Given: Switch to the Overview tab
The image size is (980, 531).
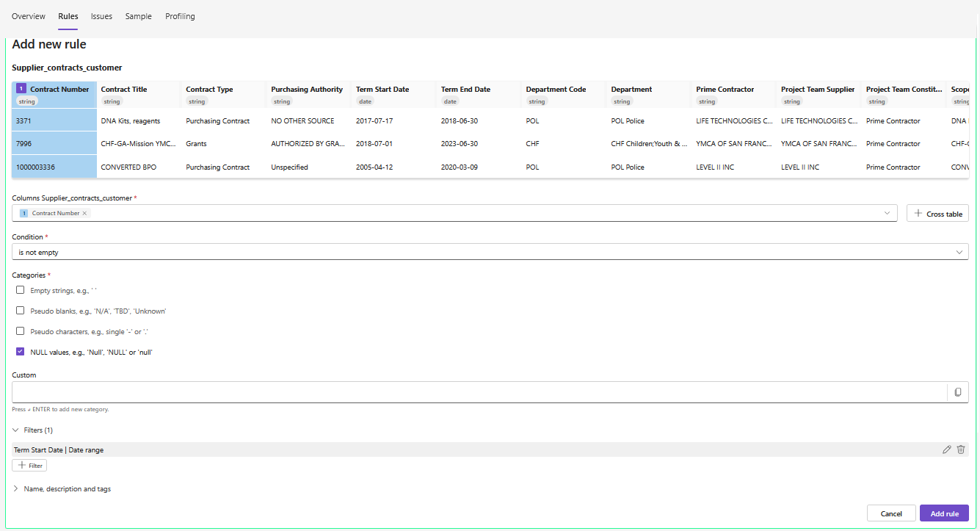Looking at the screenshot, I should point(29,16).
